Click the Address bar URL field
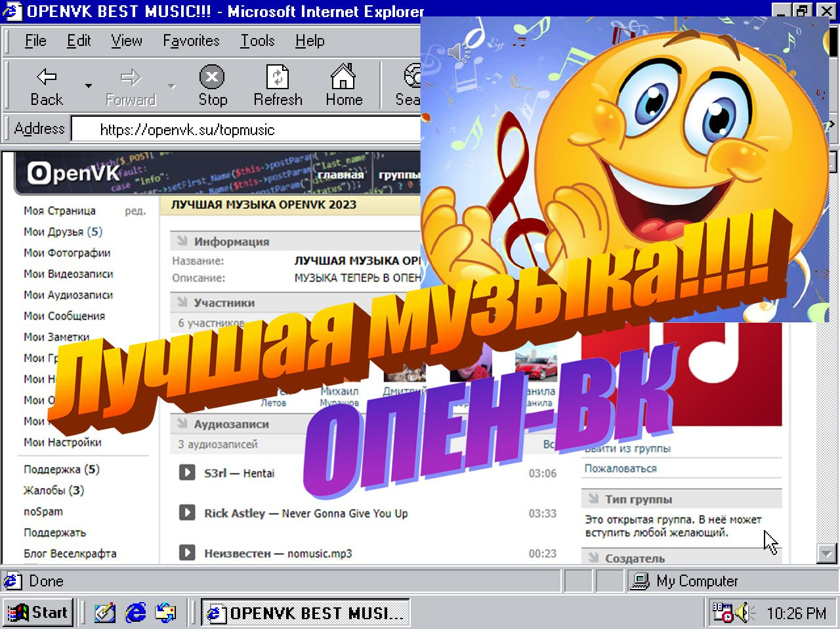Image resolution: width=840 pixels, height=629 pixels. coord(243,129)
